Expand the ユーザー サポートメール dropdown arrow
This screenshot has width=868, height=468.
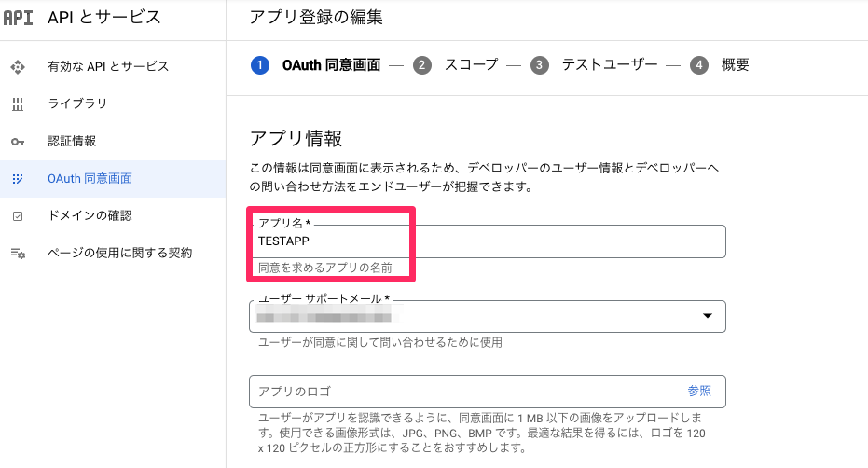coord(707,316)
